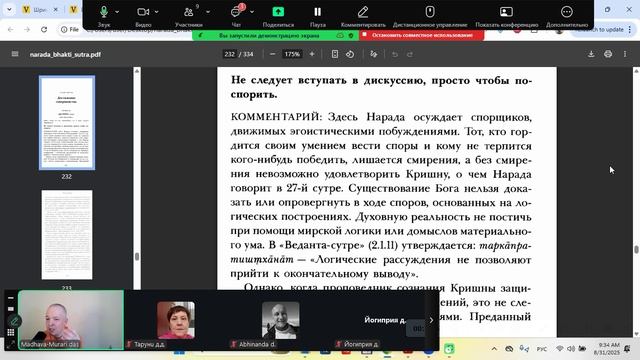Click the document vertical scrollbar thumb

click(x=636, y=249)
